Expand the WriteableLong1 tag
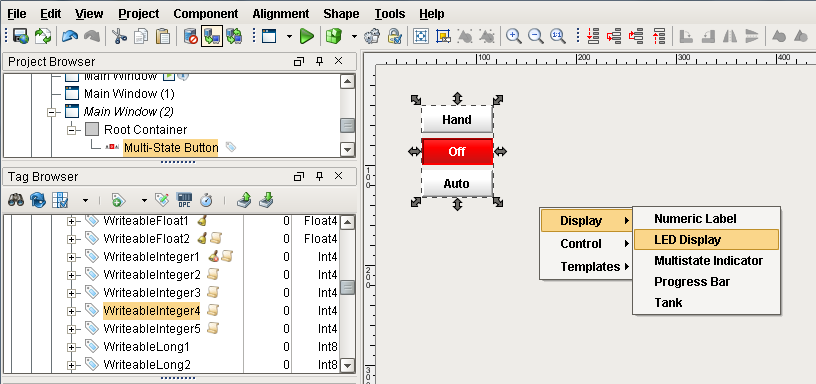The height and width of the screenshot is (384, 816). 71,347
